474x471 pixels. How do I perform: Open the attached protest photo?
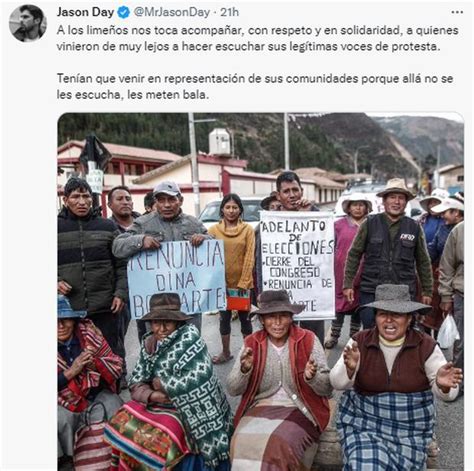(x=260, y=292)
